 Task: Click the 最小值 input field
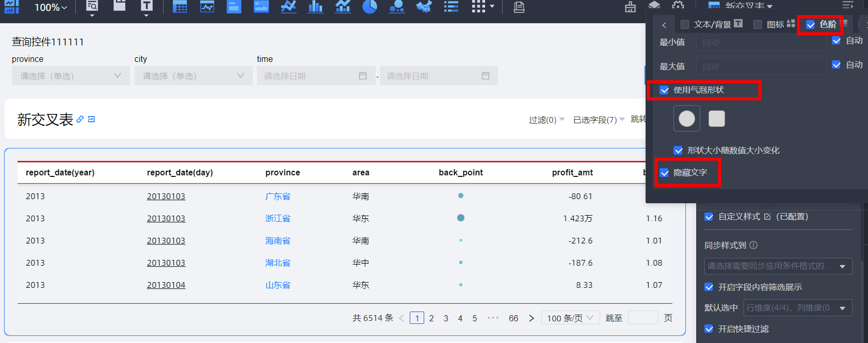pyautogui.click(x=761, y=42)
